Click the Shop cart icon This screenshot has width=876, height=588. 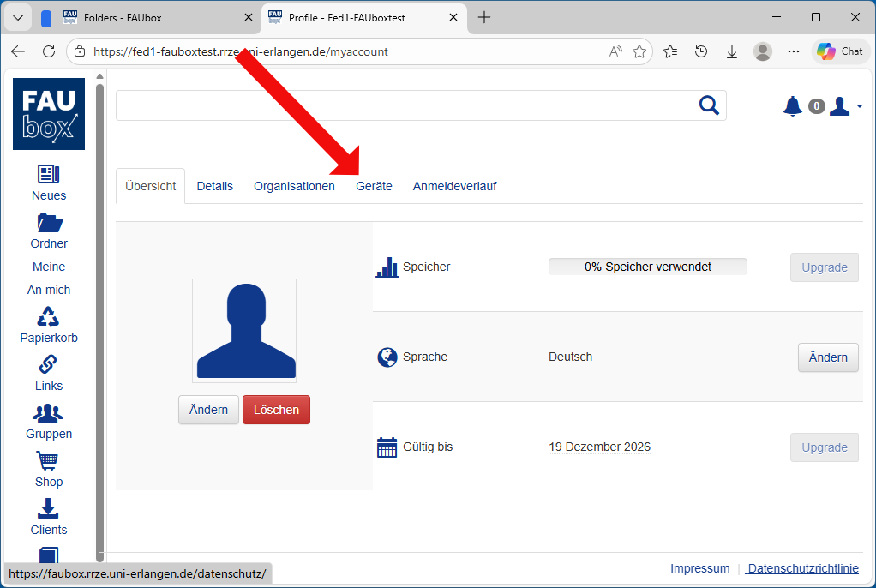[49, 461]
